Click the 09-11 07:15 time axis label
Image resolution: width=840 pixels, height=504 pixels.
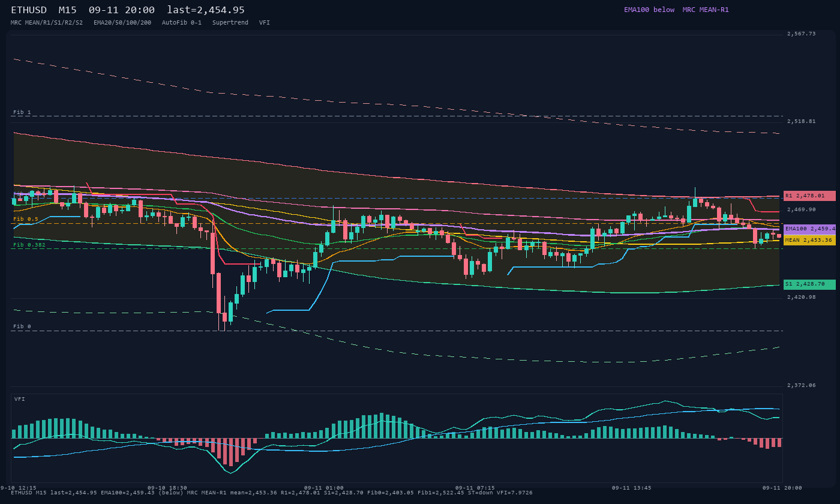pos(475,488)
